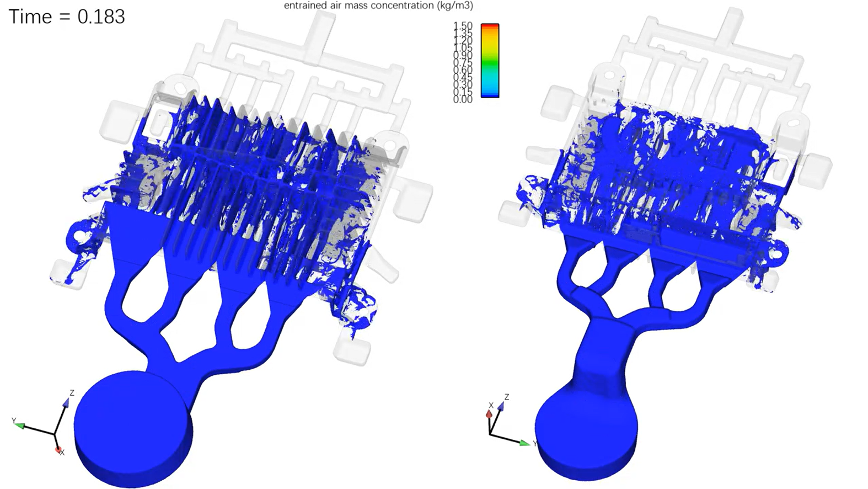Click the Z axis label in left view's triad

click(x=72, y=393)
